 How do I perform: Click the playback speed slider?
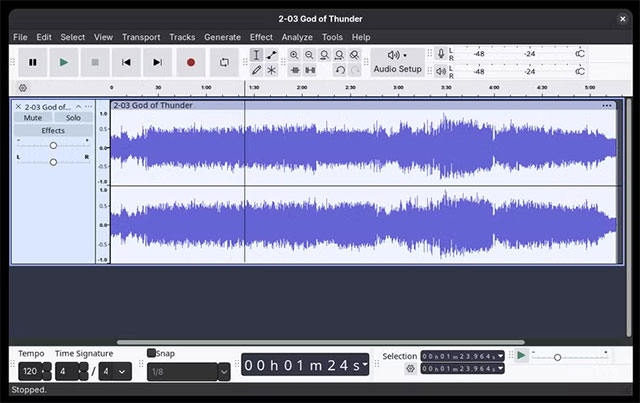[x=571, y=357]
